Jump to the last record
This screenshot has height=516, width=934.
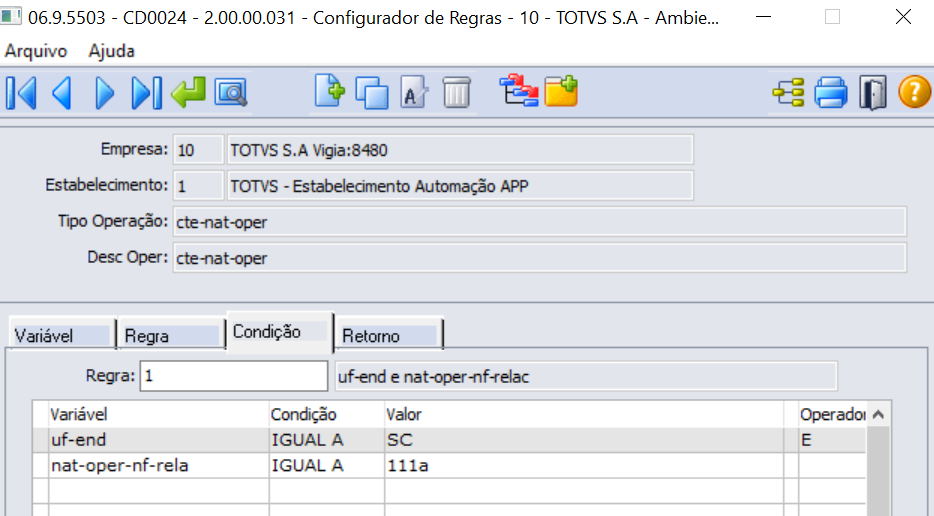[x=147, y=93]
